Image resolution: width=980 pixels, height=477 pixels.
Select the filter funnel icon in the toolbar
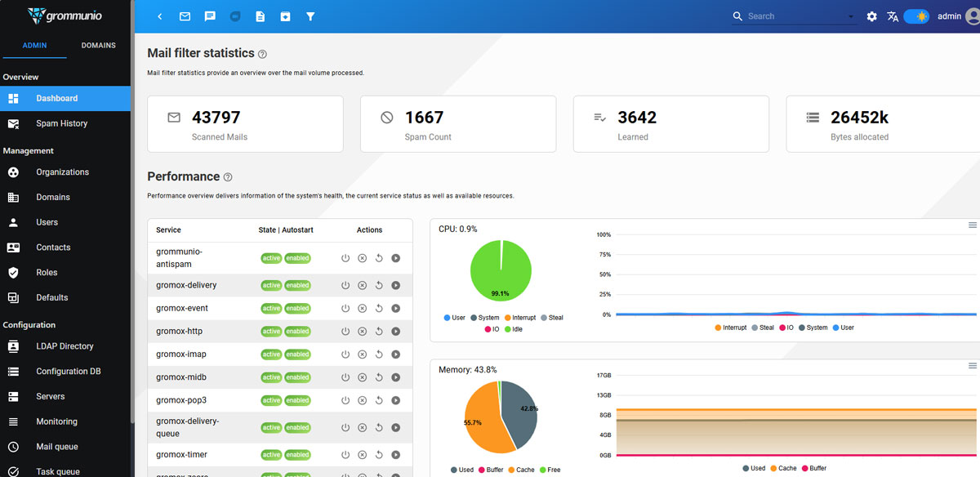click(310, 16)
